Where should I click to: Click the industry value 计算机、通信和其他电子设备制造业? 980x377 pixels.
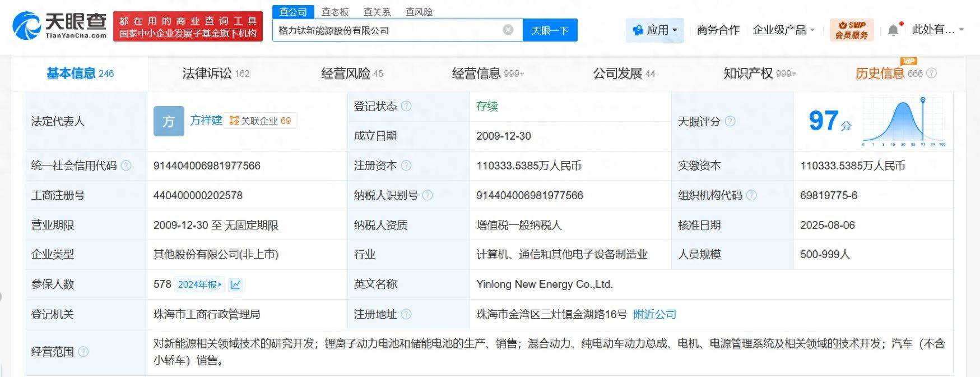[562, 254]
